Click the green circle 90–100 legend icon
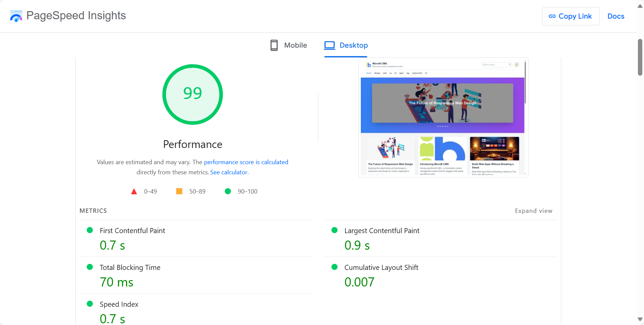 click(228, 192)
